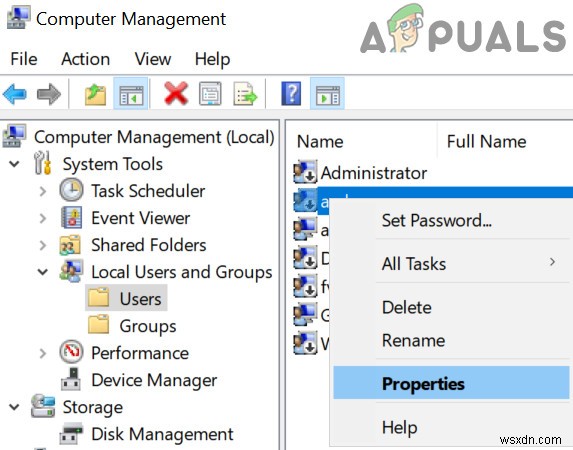This screenshot has width=573, height=450.
Task: Click the Export List toolbar icon
Action: (x=245, y=94)
